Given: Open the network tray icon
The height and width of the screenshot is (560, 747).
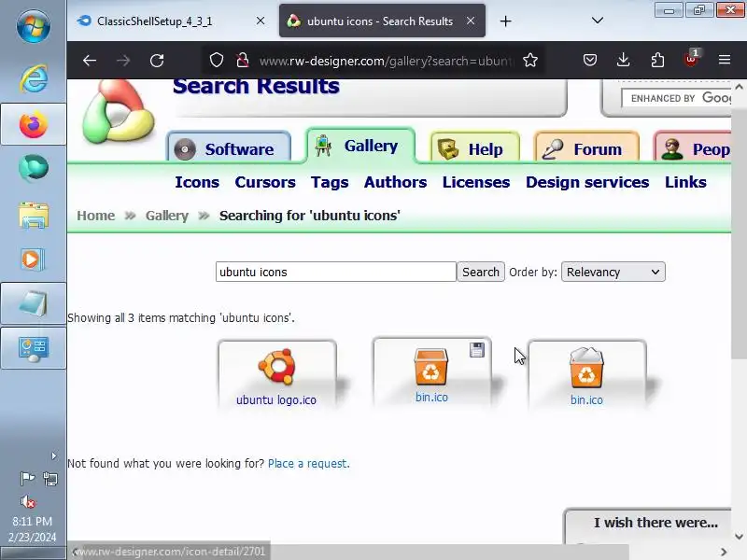Looking at the screenshot, I should (x=50, y=478).
